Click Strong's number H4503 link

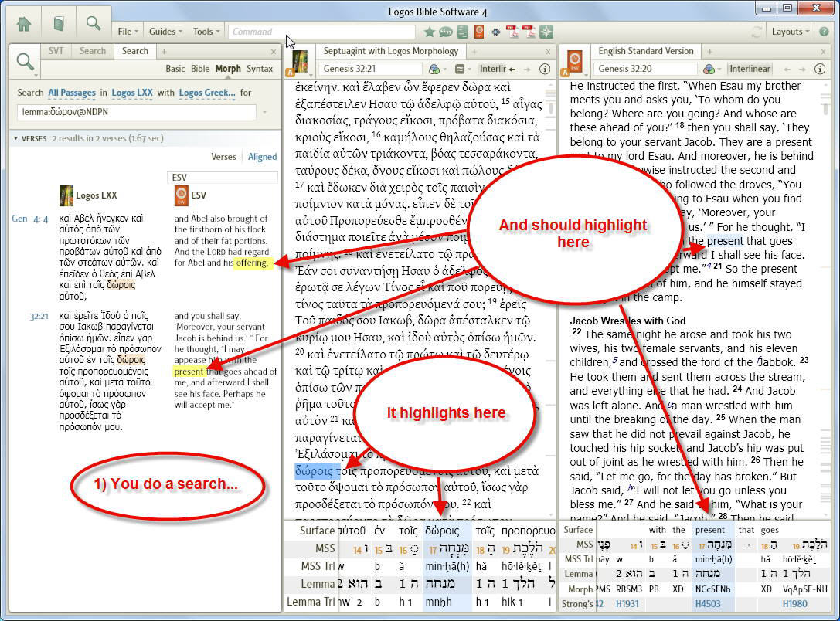click(708, 604)
